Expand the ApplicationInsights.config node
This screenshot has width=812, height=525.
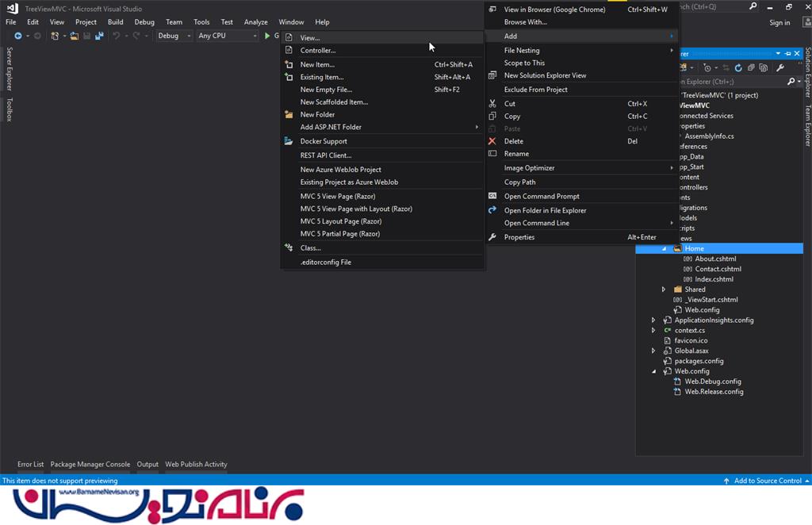pos(653,320)
